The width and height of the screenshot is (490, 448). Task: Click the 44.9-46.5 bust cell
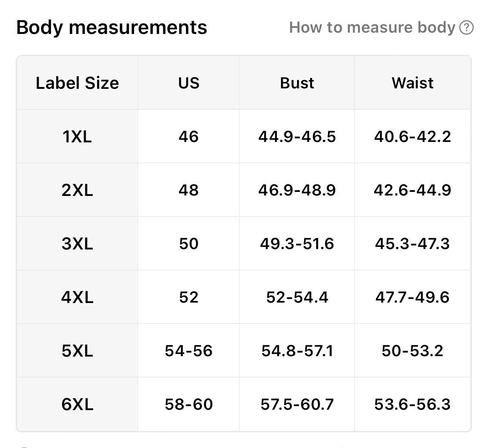[x=297, y=137]
